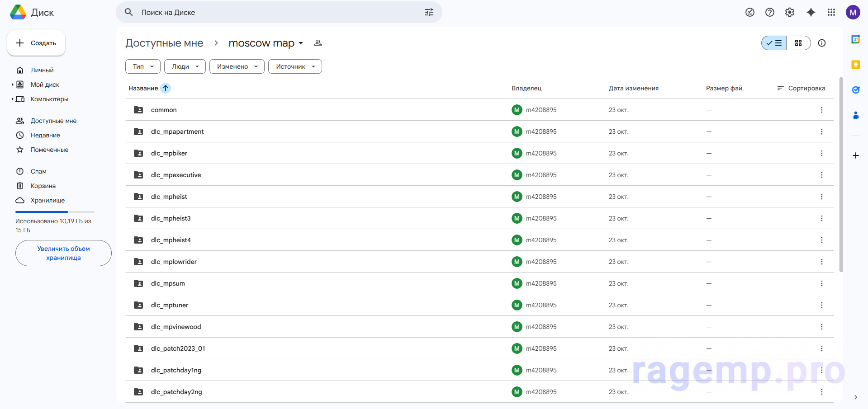Open Google Keep side panel icon
The height and width of the screenshot is (409, 868).
pos(855,65)
